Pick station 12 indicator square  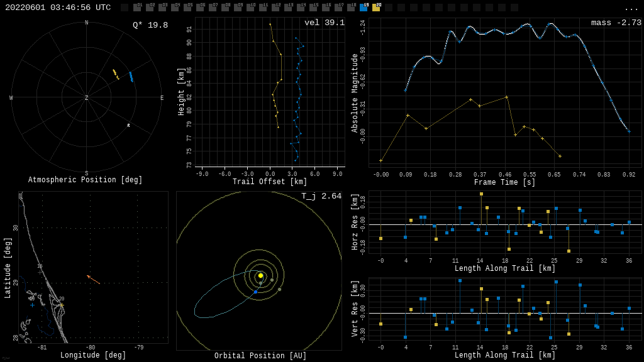pyautogui.click(x=275, y=8)
